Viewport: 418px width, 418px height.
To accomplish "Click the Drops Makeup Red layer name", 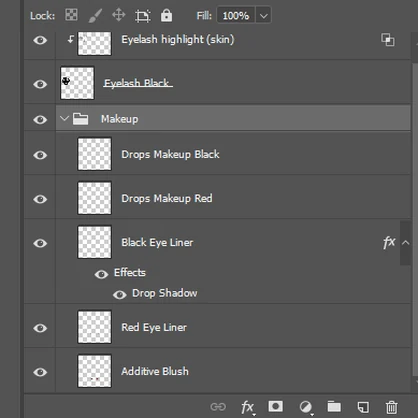I will [167, 198].
